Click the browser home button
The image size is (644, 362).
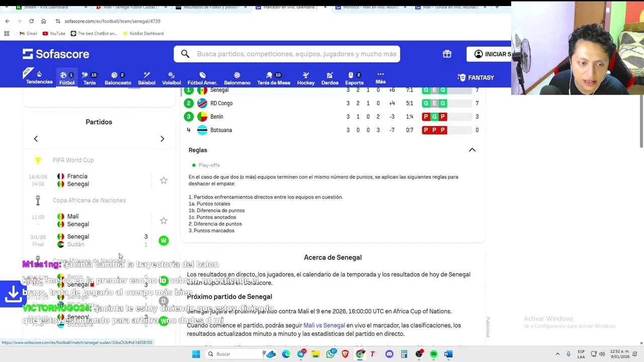43,21
